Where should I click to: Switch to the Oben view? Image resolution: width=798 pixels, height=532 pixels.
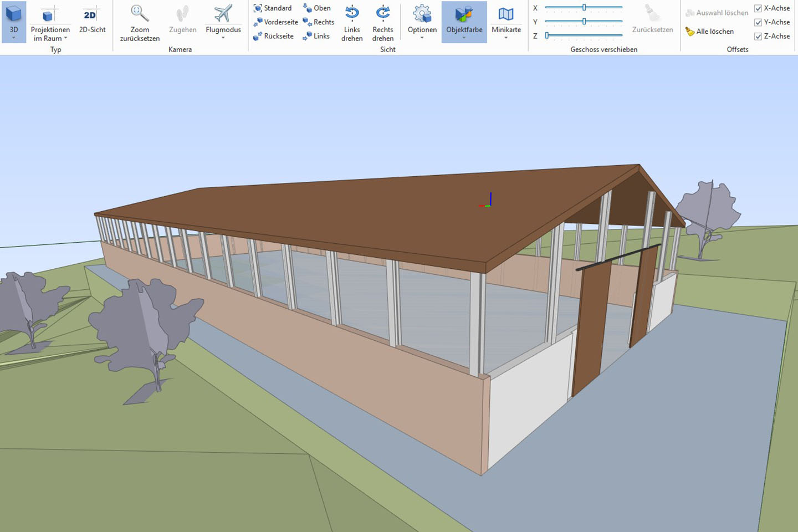(x=317, y=8)
